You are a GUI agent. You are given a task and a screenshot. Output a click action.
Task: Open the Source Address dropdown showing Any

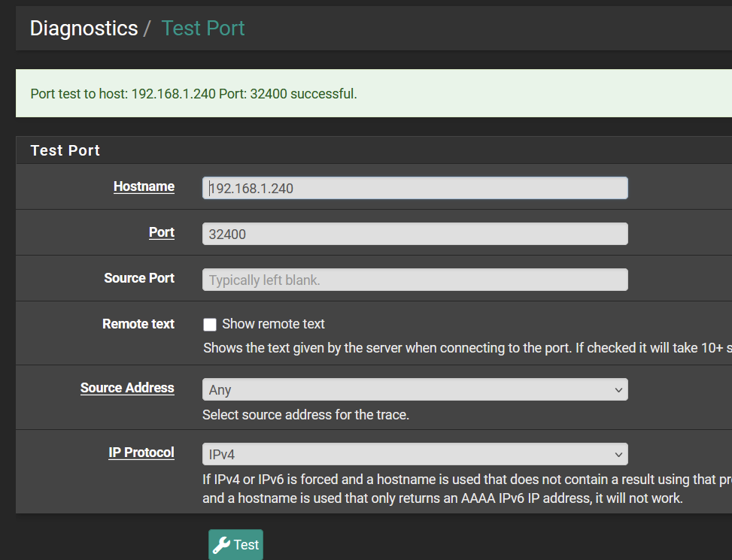pos(415,389)
